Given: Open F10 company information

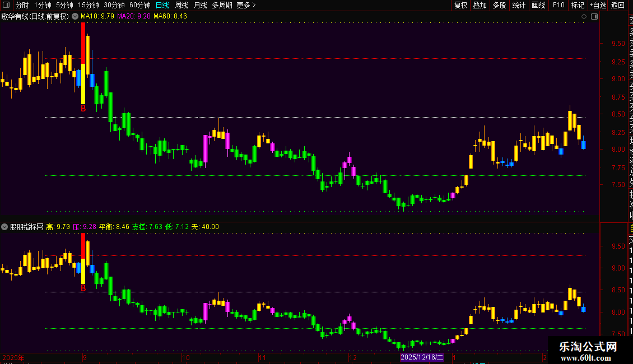Looking at the screenshot, I should 558,5.
